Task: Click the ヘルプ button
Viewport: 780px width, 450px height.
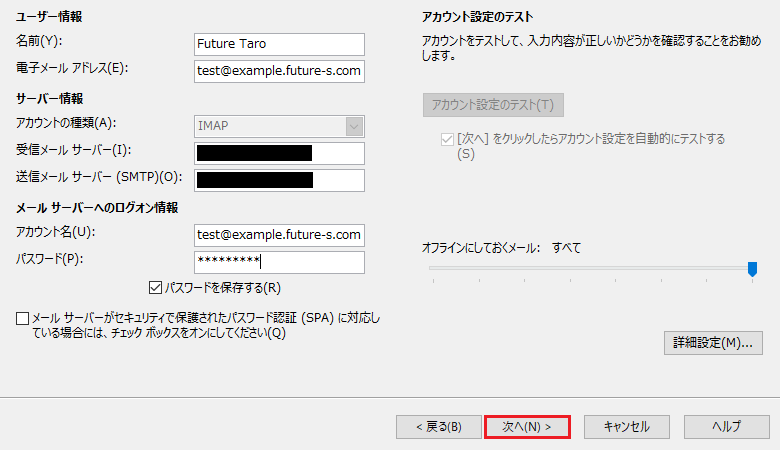Action: [x=727, y=427]
